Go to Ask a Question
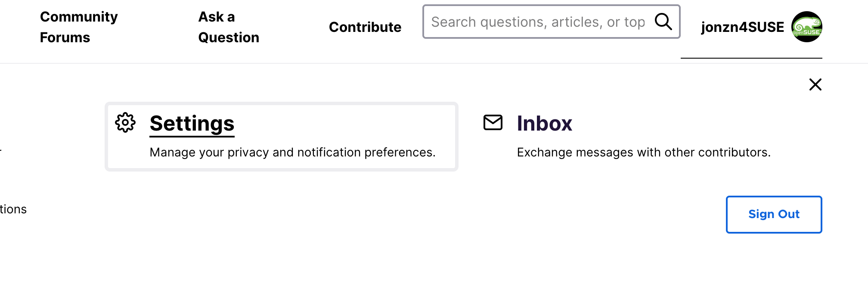This screenshot has height=281, width=868. [x=228, y=27]
